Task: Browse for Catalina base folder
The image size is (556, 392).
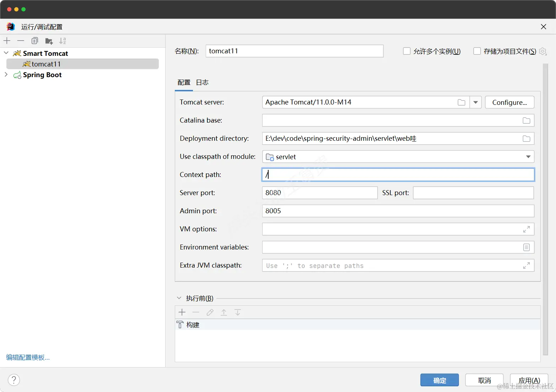Action: click(527, 120)
